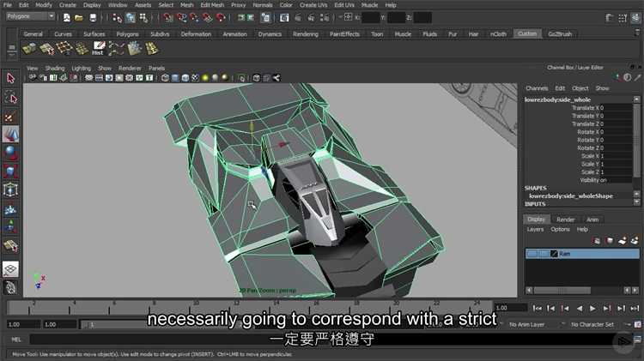Turn on use all lights icon
This screenshot has width=644, height=361.
[x=205, y=77]
